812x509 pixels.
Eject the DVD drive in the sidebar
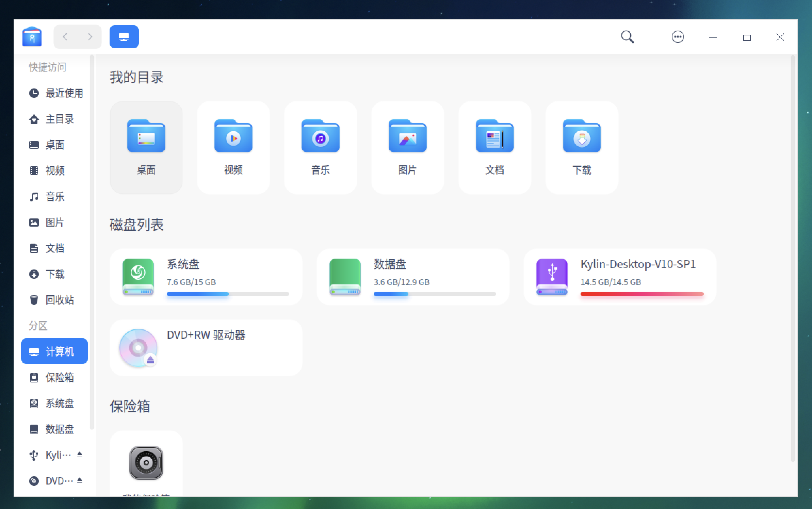pyautogui.click(x=80, y=480)
